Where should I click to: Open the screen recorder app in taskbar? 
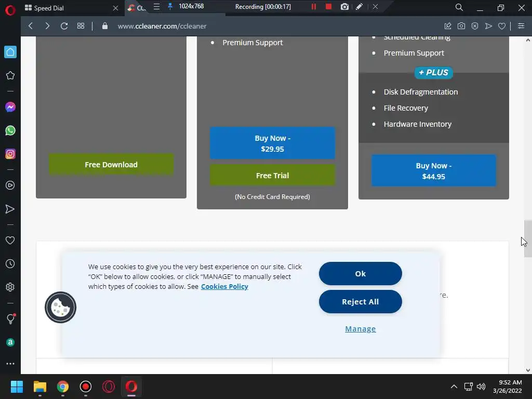86,387
